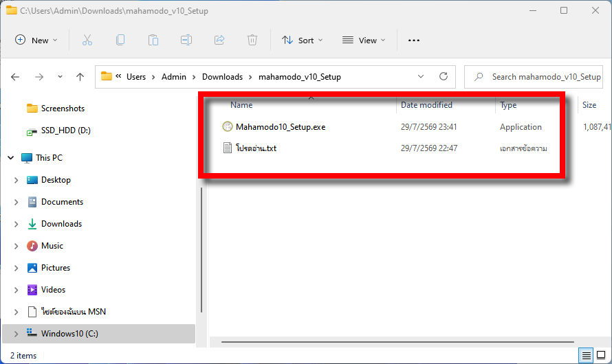Expand the address bar history dropdown
The height and width of the screenshot is (364, 612).
tap(421, 77)
